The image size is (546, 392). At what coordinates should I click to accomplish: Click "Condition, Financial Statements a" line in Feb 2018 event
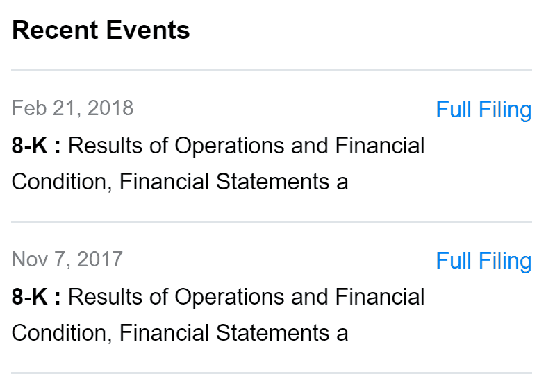click(x=180, y=182)
